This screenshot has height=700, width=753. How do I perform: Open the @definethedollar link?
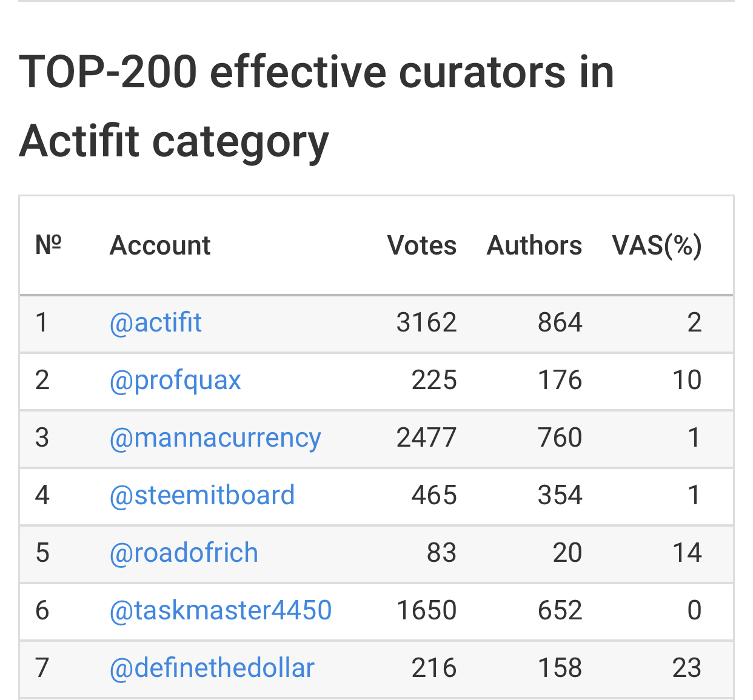point(212,668)
